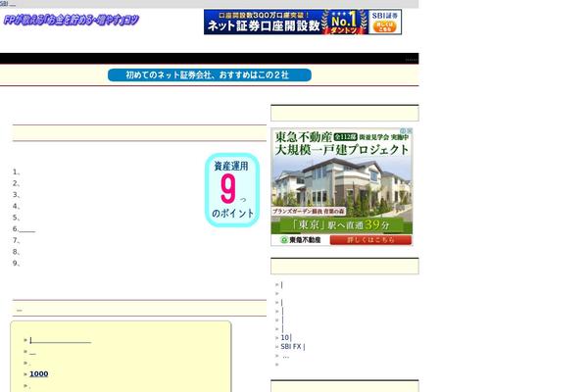Click the 資産運用 9つのポイント badge
This screenshot has width=588, height=392.
(232, 190)
